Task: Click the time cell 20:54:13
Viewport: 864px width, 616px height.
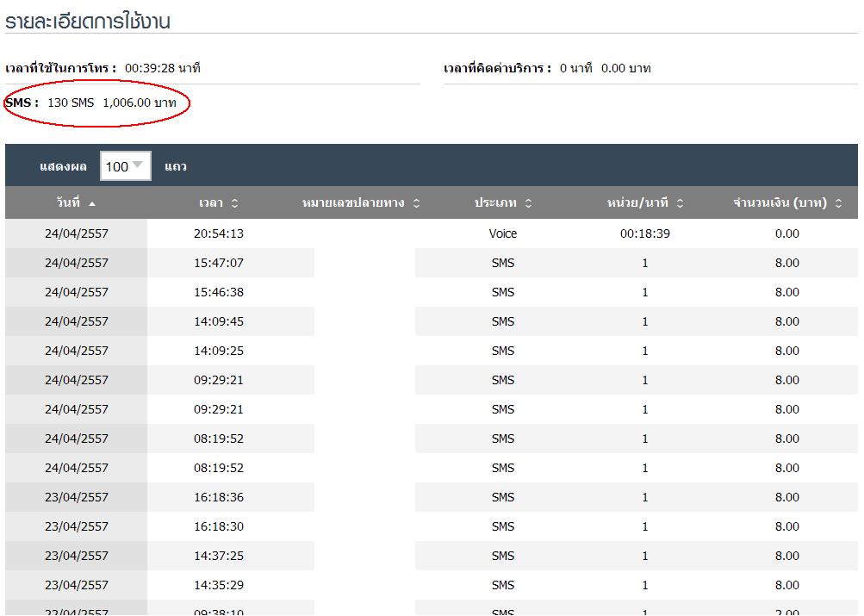Action: [x=218, y=233]
